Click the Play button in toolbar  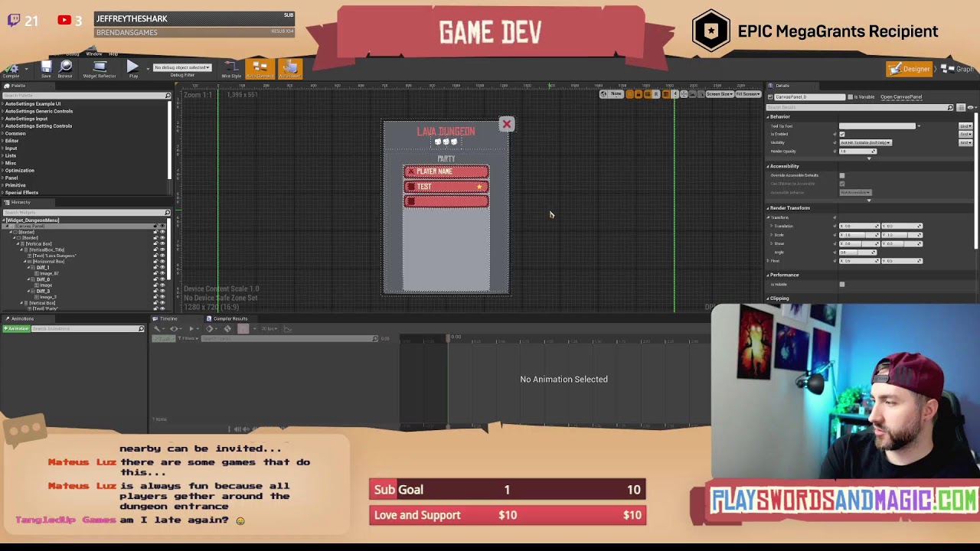(x=133, y=70)
